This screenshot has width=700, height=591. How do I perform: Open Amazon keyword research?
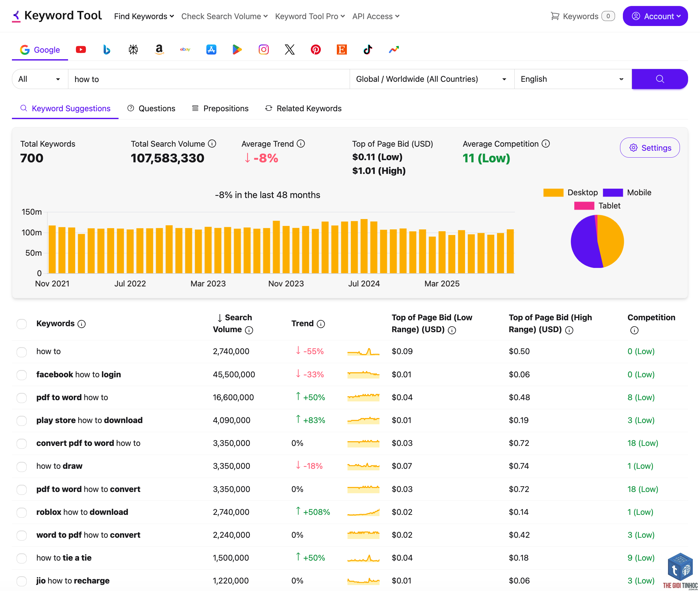click(x=159, y=50)
